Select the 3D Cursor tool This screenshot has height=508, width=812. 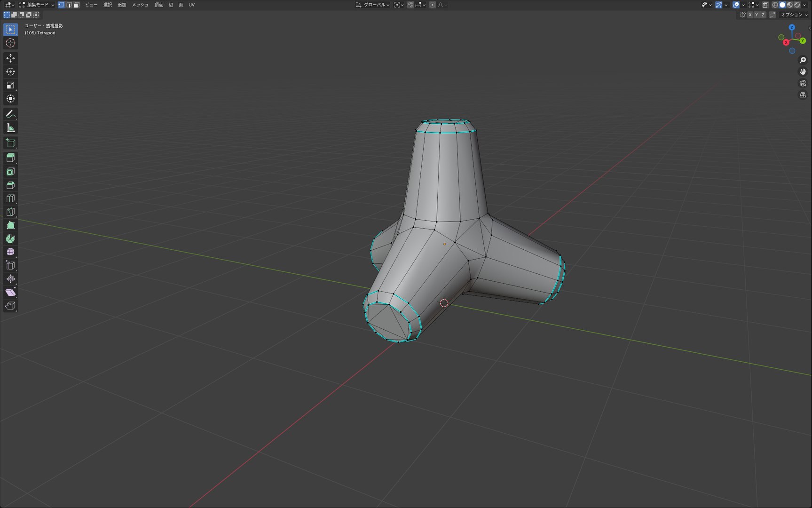coord(10,43)
